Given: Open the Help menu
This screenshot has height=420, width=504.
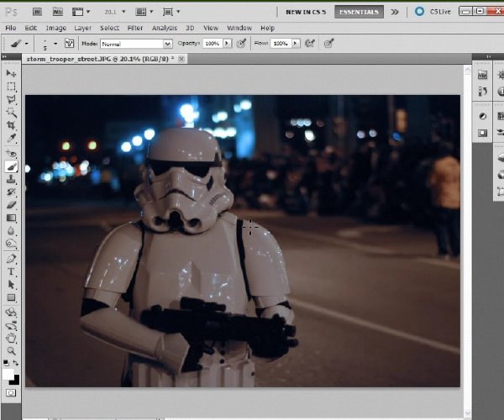Looking at the screenshot, I should (x=267, y=28).
